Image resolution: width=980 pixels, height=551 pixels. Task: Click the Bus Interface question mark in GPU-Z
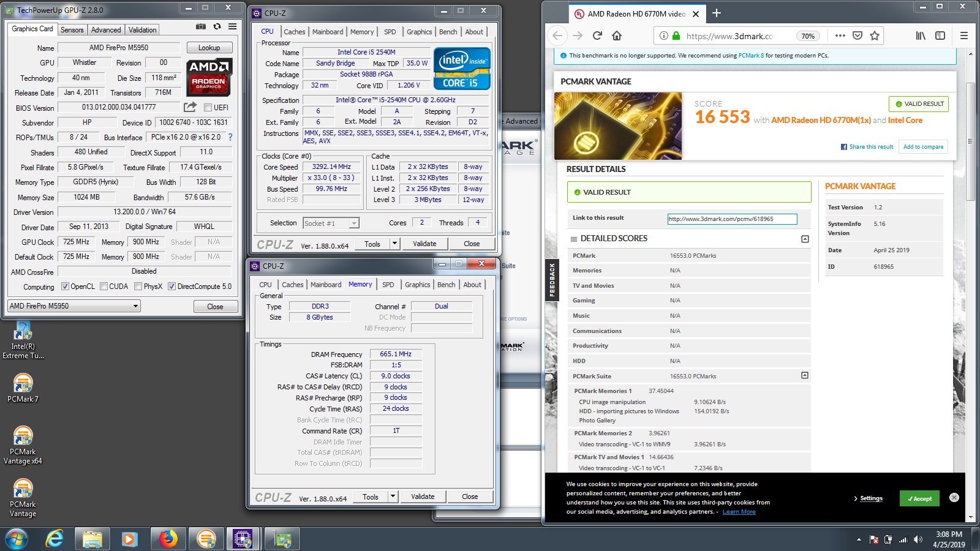[230, 137]
